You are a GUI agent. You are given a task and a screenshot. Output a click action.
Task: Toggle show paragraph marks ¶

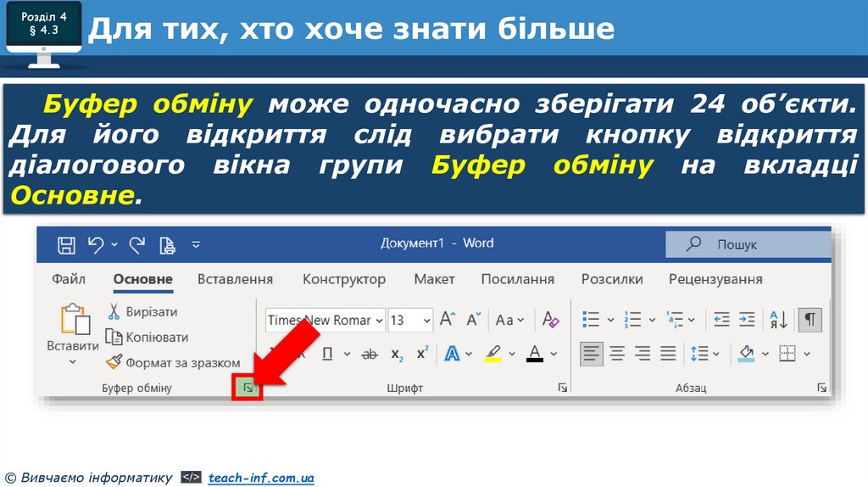[810, 320]
